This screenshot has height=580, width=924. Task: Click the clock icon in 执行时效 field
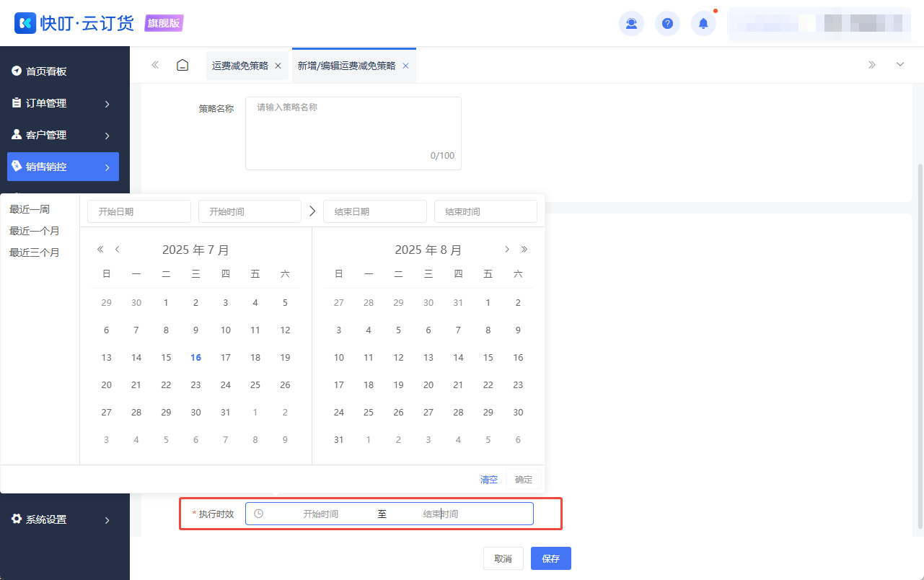click(x=259, y=514)
